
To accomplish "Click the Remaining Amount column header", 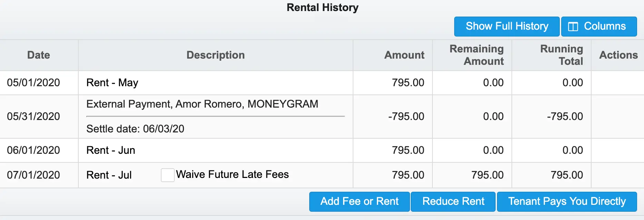I will 477,55.
